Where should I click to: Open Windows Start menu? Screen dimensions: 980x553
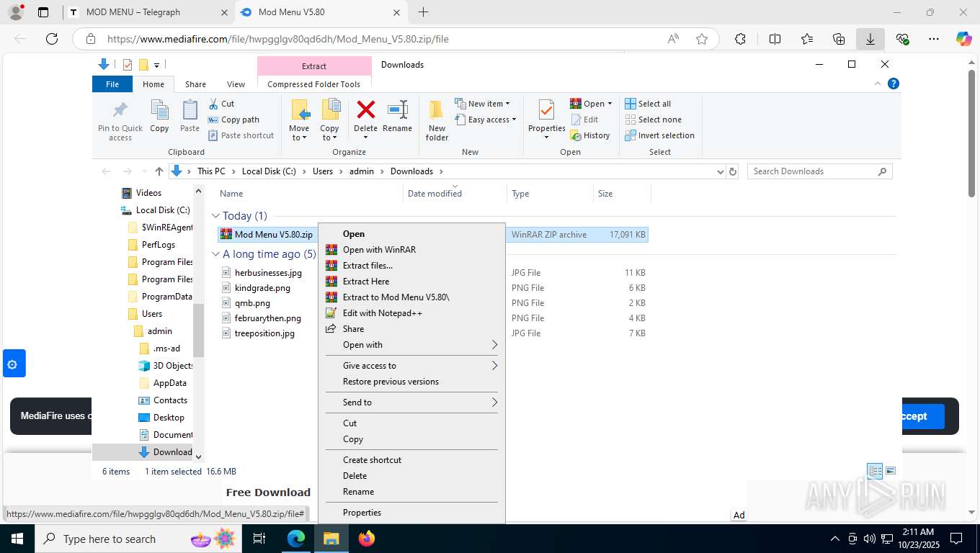(x=17, y=539)
